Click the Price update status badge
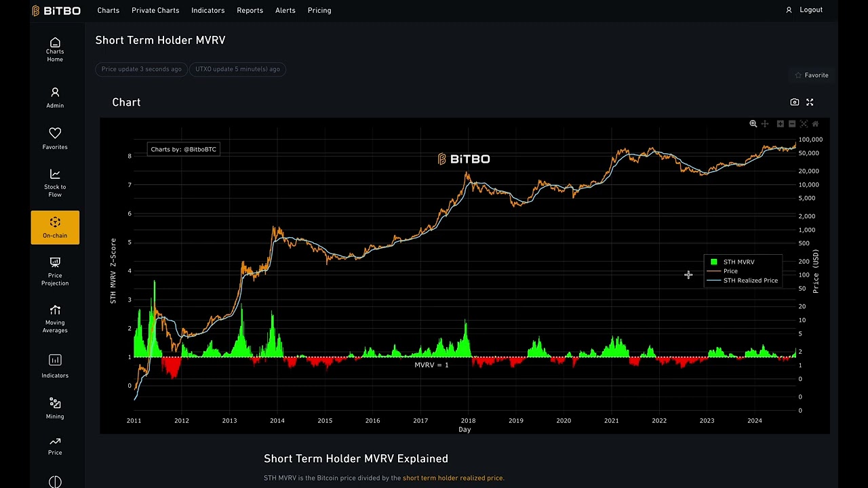868x488 pixels. point(142,69)
